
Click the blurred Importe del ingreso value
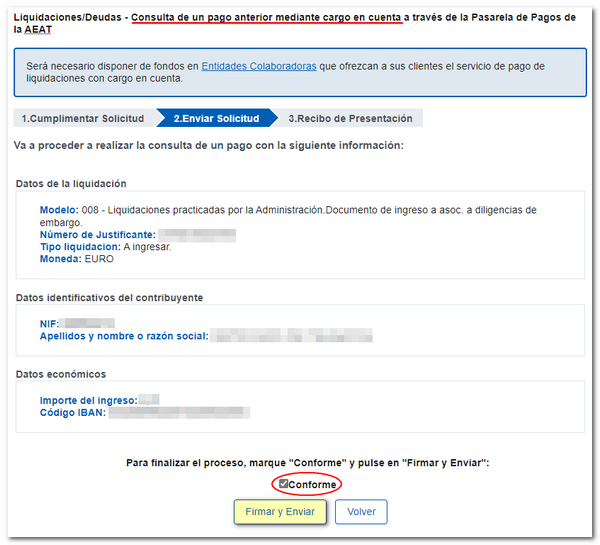(x=149, y=400)
